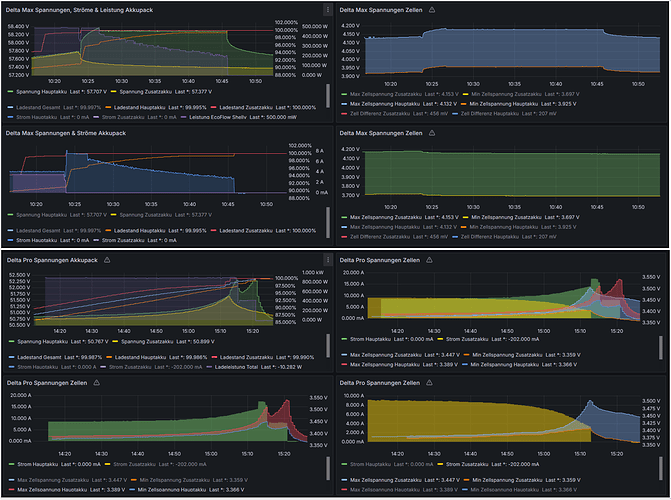Click warning icon on top-right Delta Max Spannungen Zellen panel
671x500 pixels.
[432, 9]
